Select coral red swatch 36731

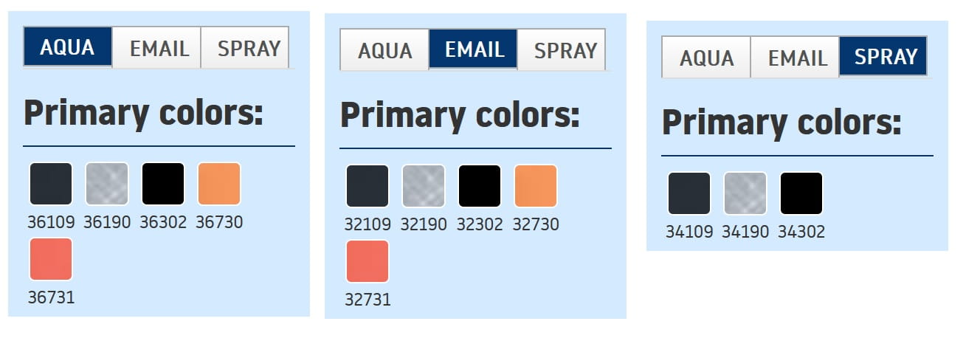pos(51,259)
